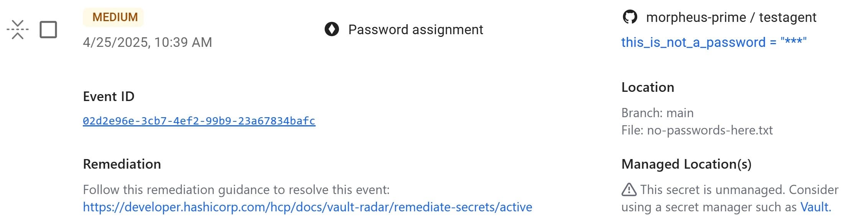The image size is (868, 219).
Task: Select the event row checkbox
Action: coord(48,30)
